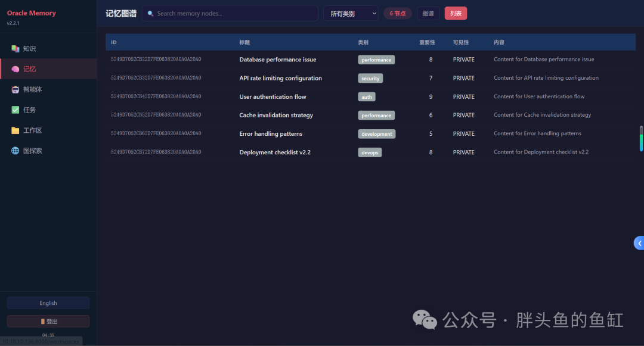This screenshot has height=346, width=644.
Task: Click the 登出 logout button
Action: click(48, 322)
